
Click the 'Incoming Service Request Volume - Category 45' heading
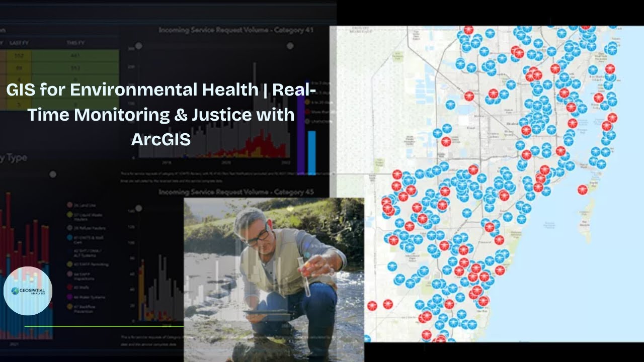point(236,192)
